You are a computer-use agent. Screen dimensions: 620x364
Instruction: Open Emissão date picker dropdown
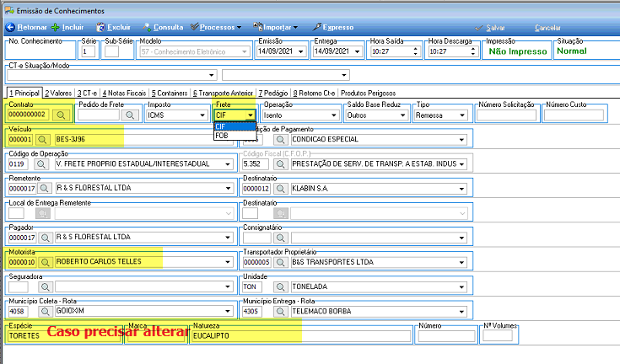tap(301, 51)
